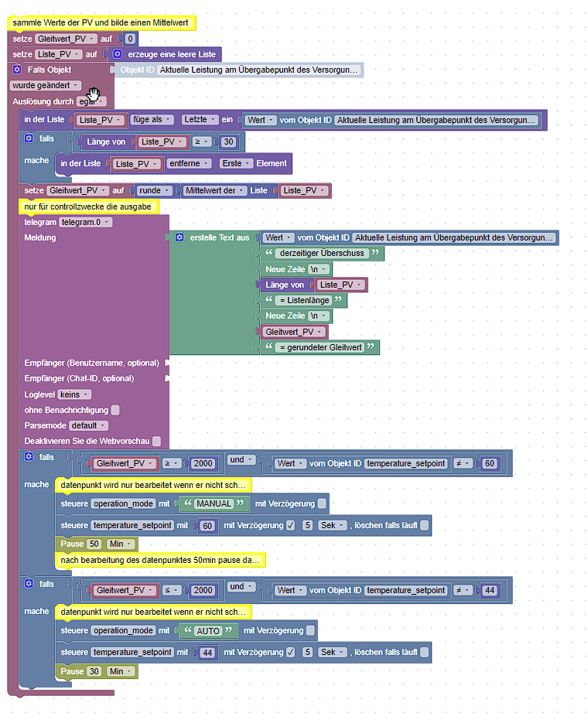Select comment 'sammle Werte der PV und bilde...'

coord(102,22)
